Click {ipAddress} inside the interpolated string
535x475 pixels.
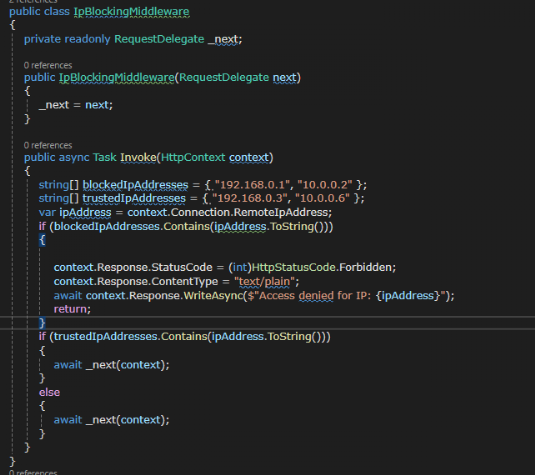pos(408,296)
